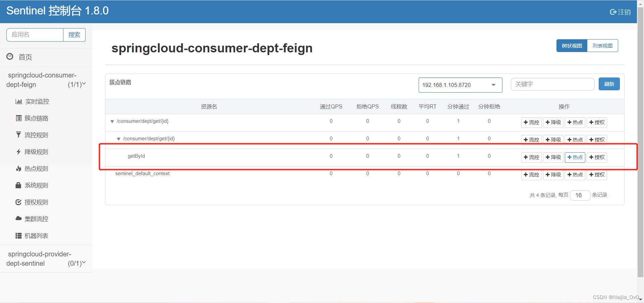The width and height of the screenshot is (644, 303).
Task: Open 实时监控 in the sidebar
Action: [37, 101]
